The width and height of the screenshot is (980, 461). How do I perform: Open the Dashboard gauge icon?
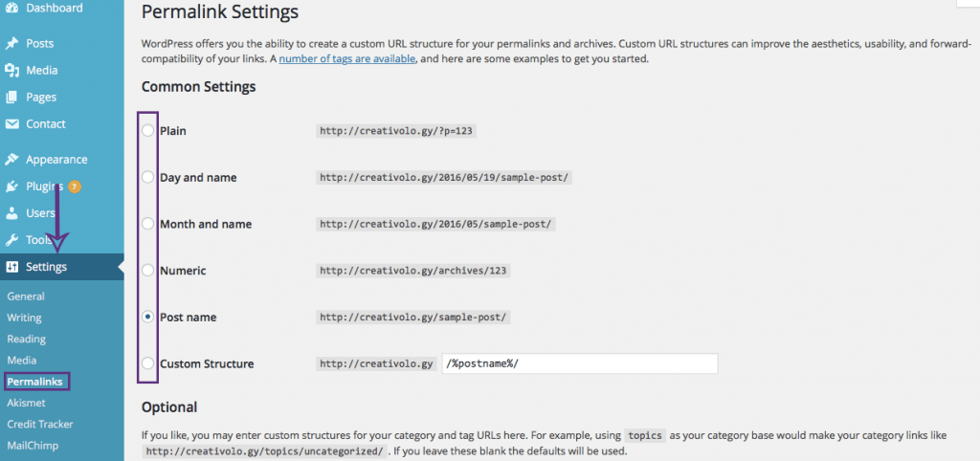coord(11,8)
